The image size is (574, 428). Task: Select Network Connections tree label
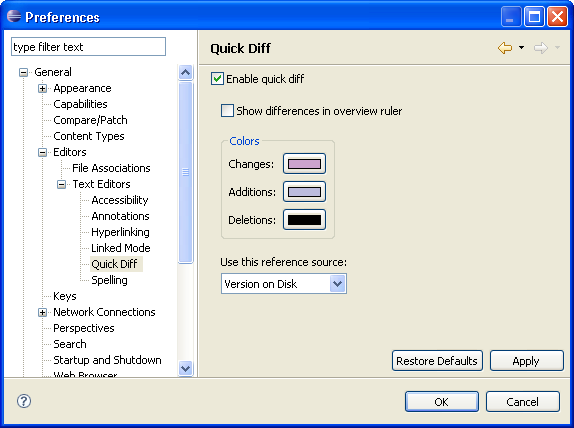[x=104, y=312]
